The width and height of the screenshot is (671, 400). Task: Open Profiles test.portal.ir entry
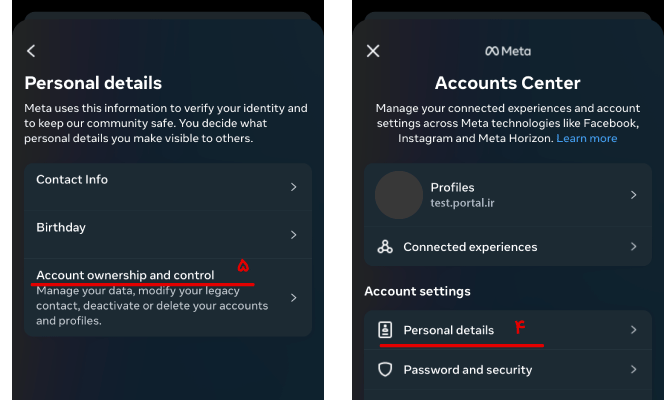[508, 195]
